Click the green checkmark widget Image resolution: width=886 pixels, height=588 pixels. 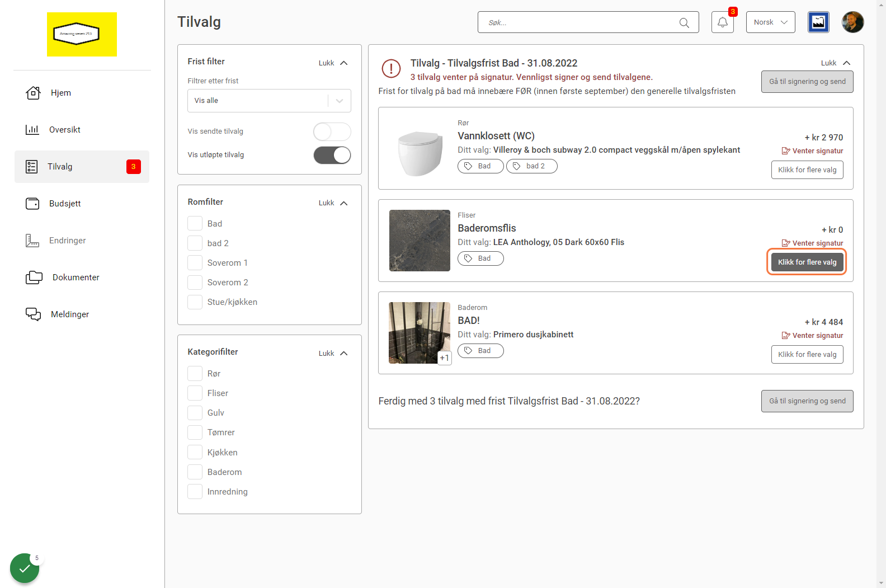25,568
